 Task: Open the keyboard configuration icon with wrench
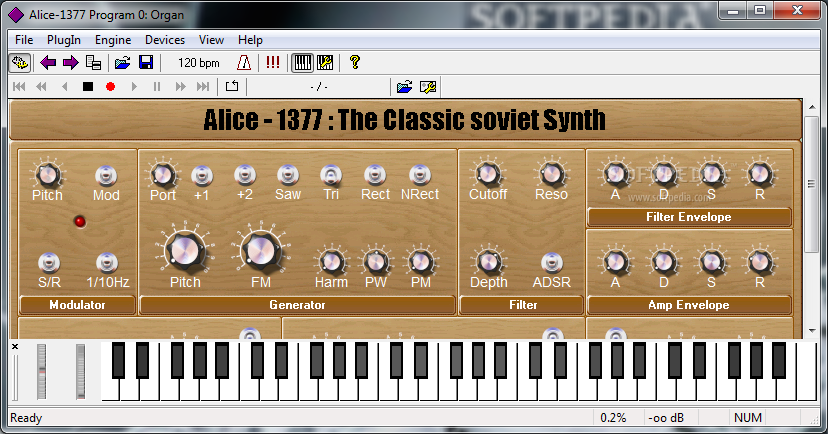click(x=325, y=63)
